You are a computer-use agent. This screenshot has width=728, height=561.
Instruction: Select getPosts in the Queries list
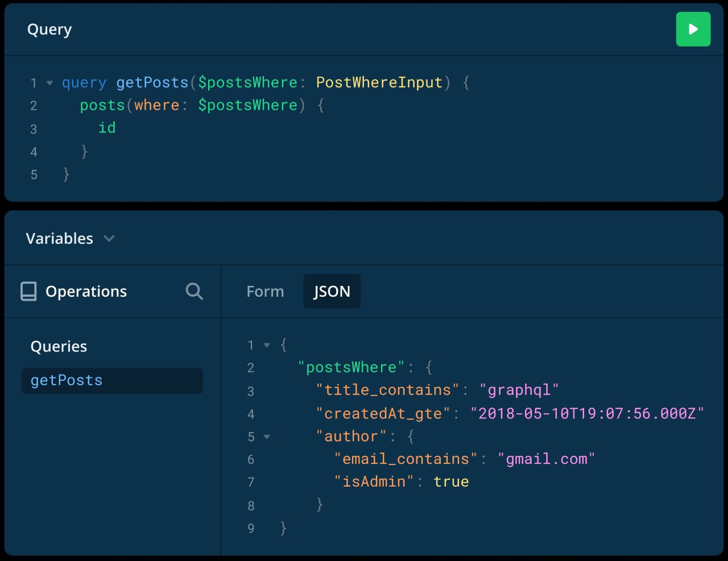112,380
